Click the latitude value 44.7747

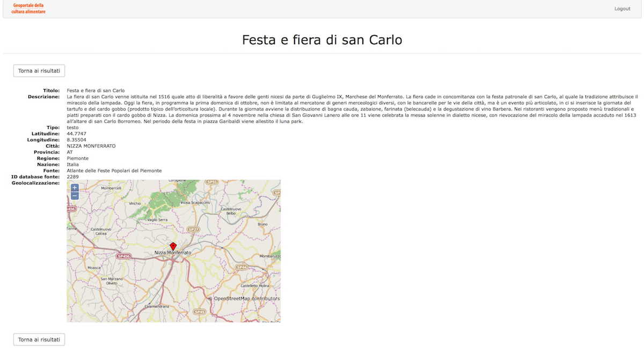pos(76,134)
